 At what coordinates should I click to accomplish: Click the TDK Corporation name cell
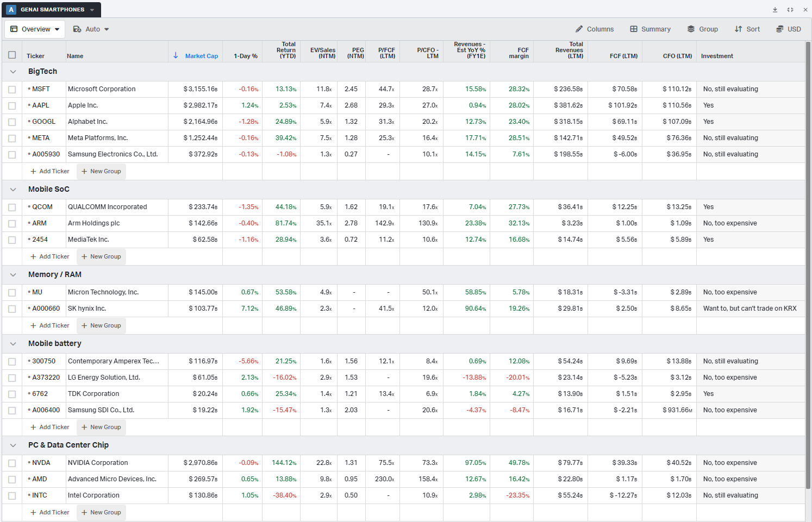tap(117, 394)
